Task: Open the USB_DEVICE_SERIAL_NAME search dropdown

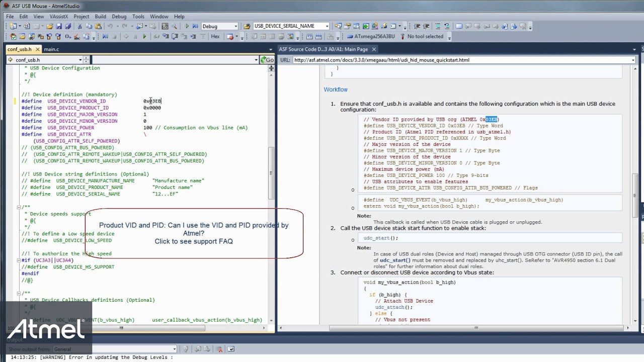Action: (327, 26)
